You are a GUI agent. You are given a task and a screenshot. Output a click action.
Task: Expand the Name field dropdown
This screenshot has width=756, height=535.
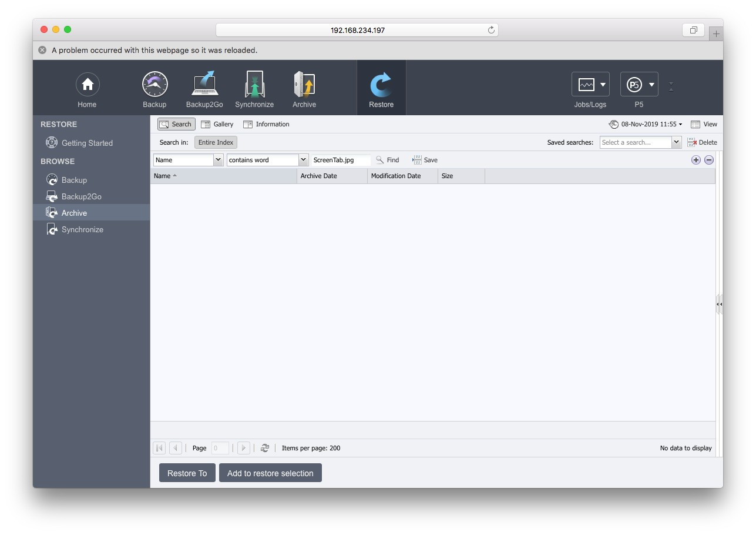pyautogui.click(x=218, y=160)
